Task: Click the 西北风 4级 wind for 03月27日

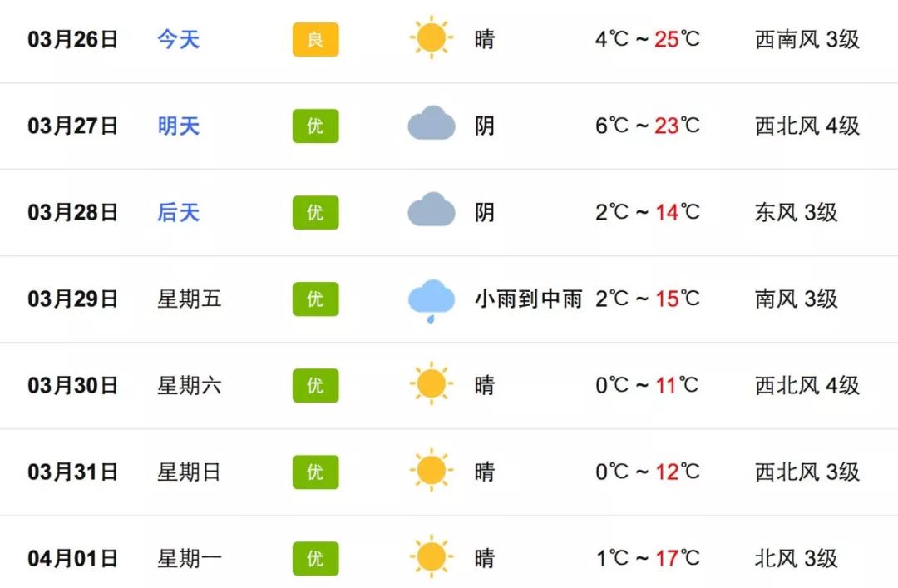Action: [x=807, y=126]
